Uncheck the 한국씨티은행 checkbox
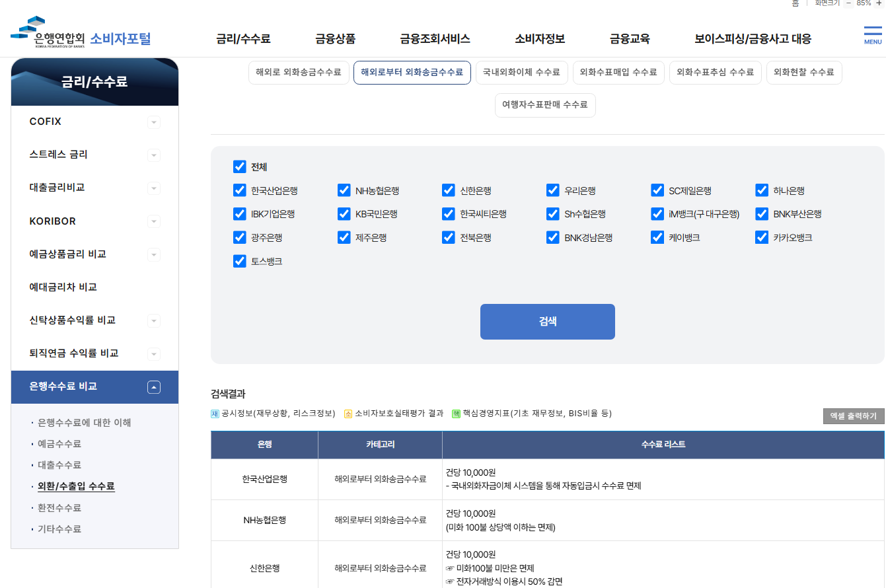 pos(449,214)
